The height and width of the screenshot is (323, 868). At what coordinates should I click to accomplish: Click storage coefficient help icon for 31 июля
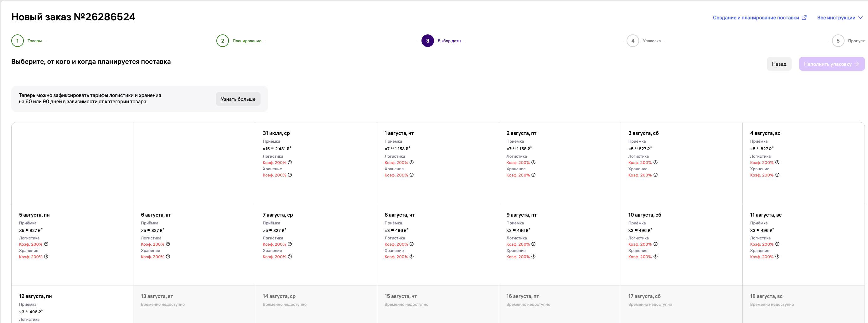[290, 175]
